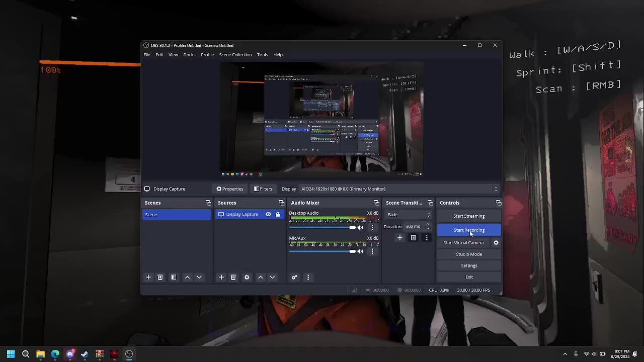The image size is (644, 362).
Task: Click the OBS Studio taskbar icon
Action: coord(129,354)
